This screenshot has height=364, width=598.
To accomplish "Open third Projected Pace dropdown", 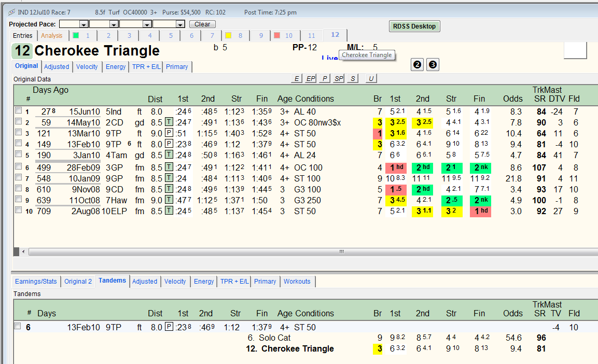I will (x=147, y=24).
